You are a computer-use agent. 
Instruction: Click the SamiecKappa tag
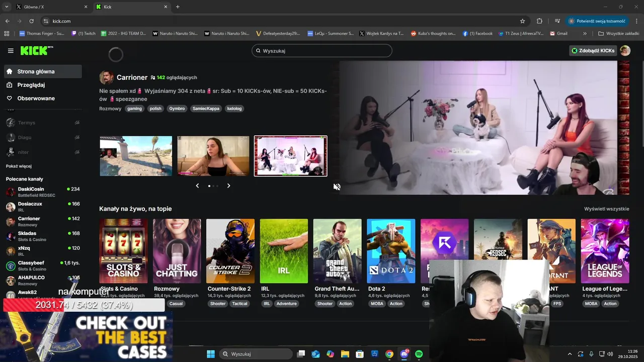click(x=206, y=109)
